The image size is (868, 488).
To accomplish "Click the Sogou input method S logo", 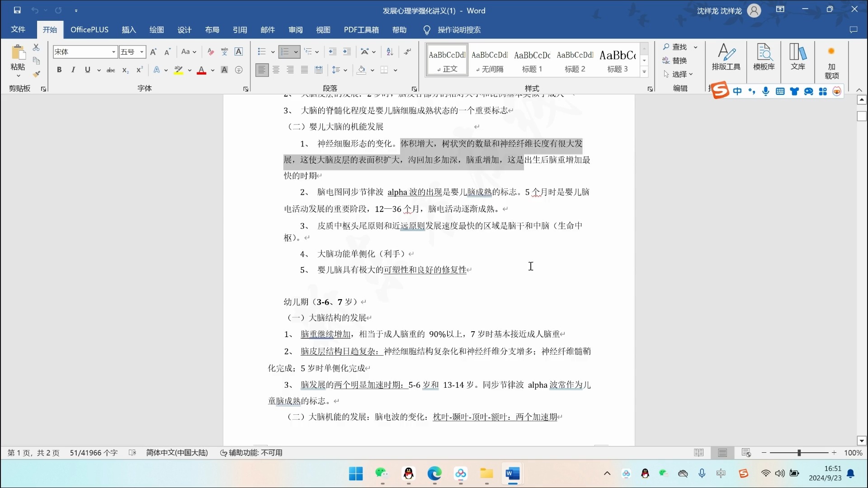I will (720, 91).
